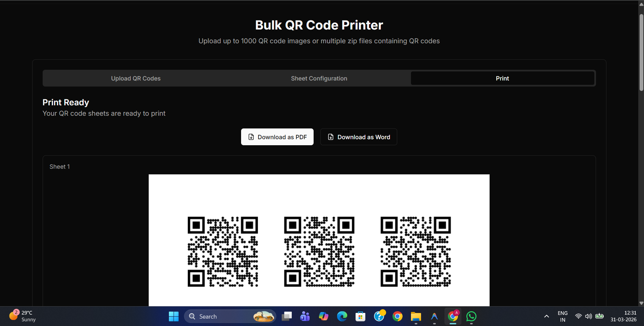Open Google Chrome from the taskbar
644x326 pixels.
click(x=398, y=316)
